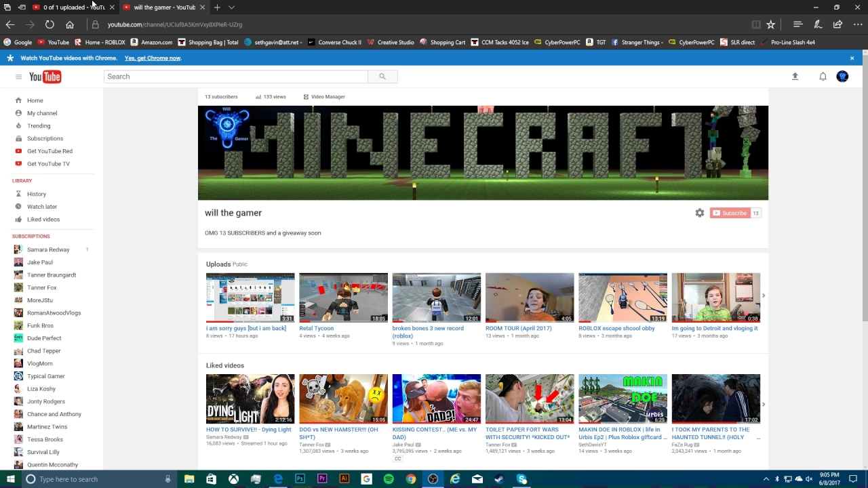Click the 'Yes, get Chrome now' link

click(153, 58)
